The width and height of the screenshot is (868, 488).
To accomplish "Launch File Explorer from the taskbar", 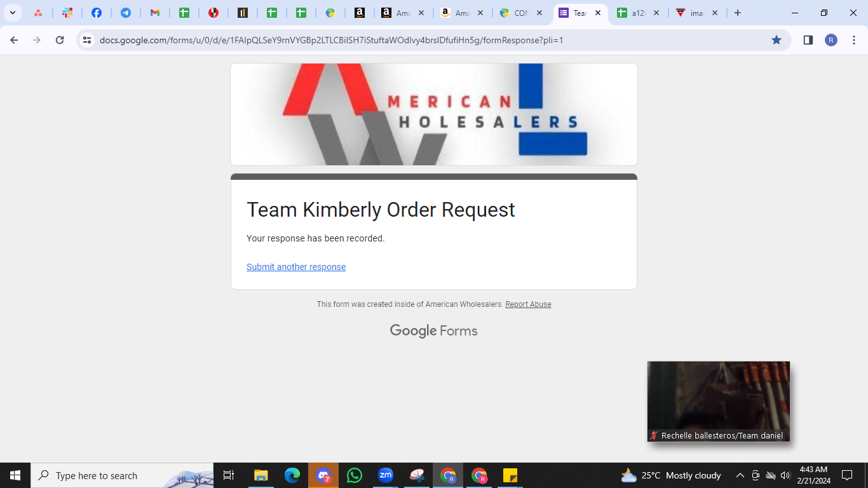I will coord(261,475).
